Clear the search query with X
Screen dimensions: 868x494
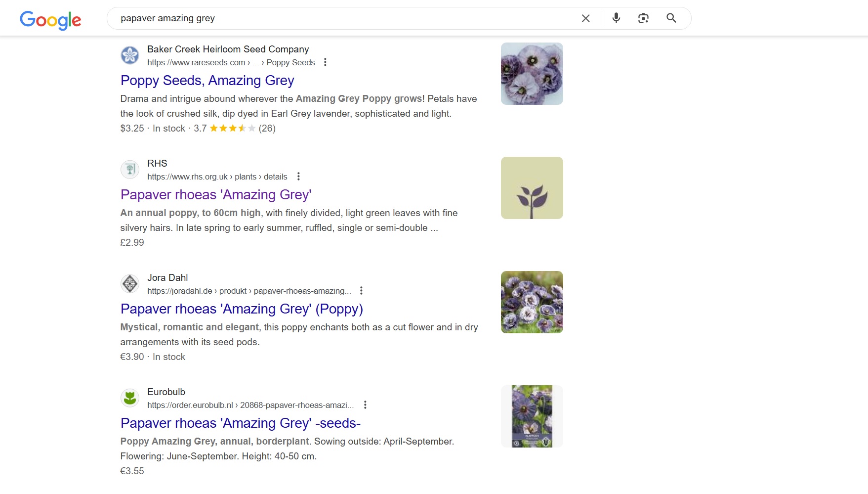pos(585,18)
